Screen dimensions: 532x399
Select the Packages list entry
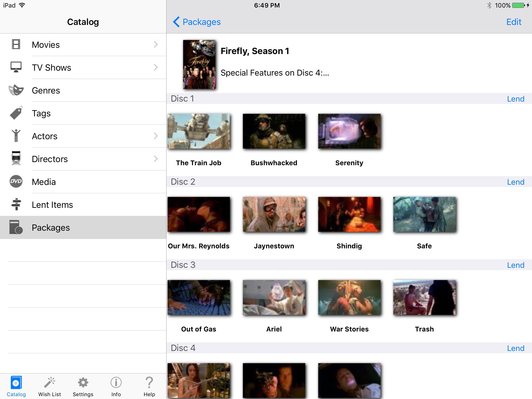(83, 228)
